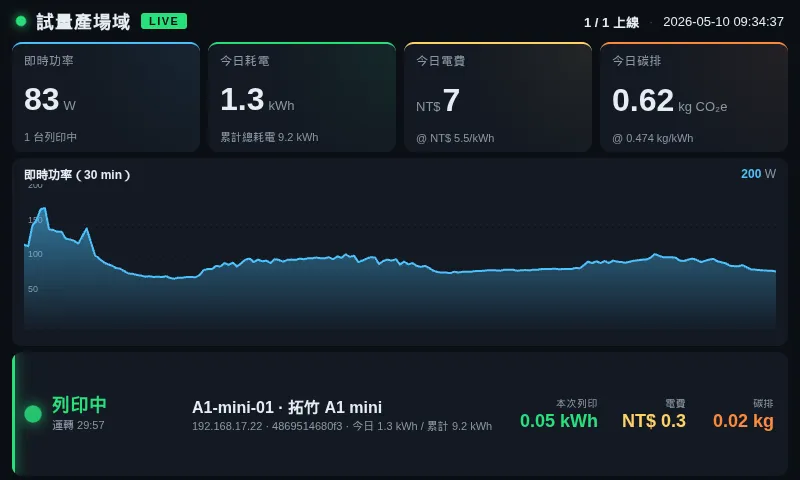
Task: Click the 200 W chart scale label
Action: (758, 174)
